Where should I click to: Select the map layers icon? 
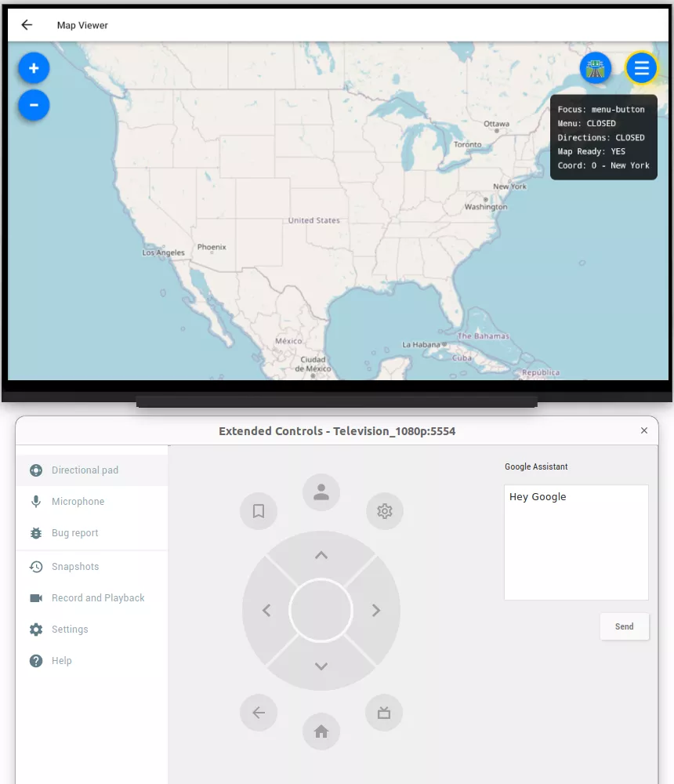[595, 68]
